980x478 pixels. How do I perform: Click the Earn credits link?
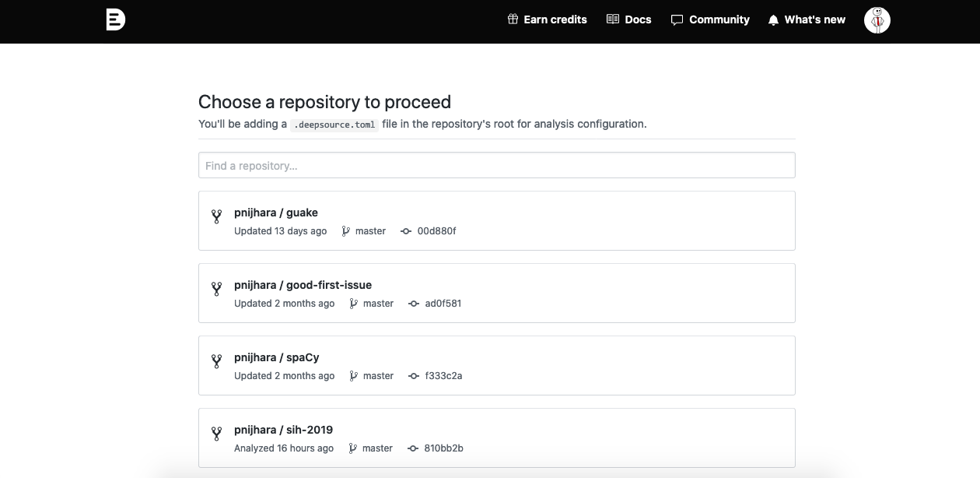click(x=555, y=19)
